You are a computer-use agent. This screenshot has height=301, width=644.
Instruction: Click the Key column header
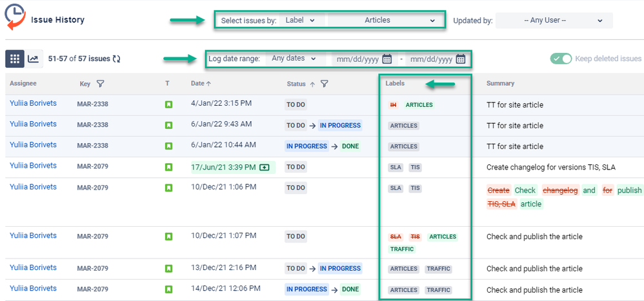pos(85,84)
